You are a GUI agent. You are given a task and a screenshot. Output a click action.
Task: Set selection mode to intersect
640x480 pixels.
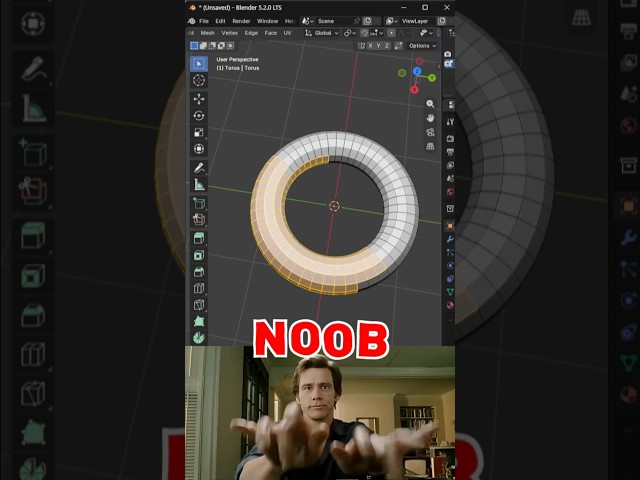click(x=230, y=46)
